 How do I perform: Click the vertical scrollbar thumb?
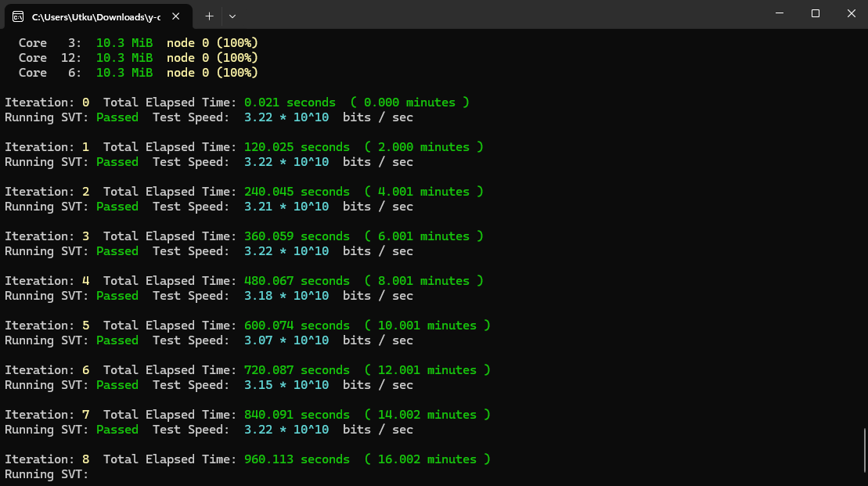(x=865, y=450)
